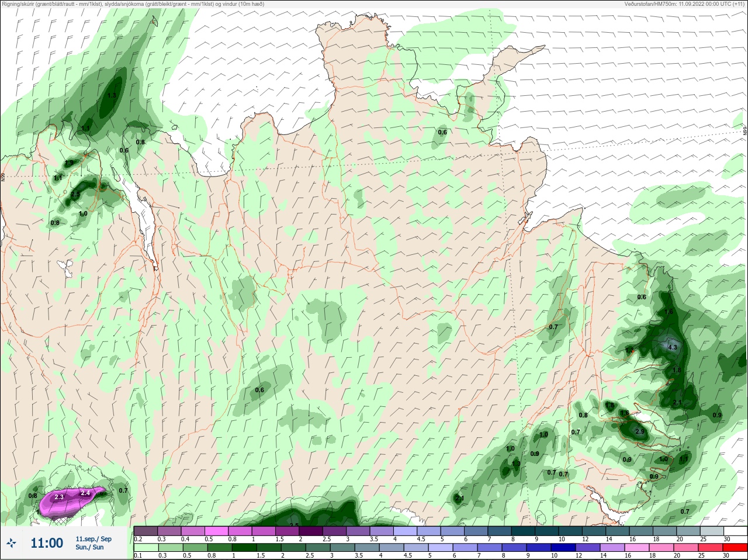
Task: Click the white swatch above upper-scale 30
Action: coord(735,531)
